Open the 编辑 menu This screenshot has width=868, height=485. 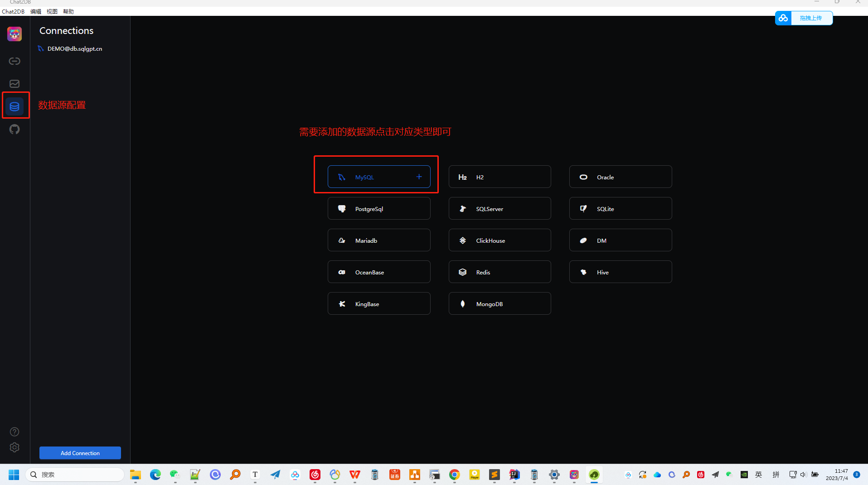(36, 11)
